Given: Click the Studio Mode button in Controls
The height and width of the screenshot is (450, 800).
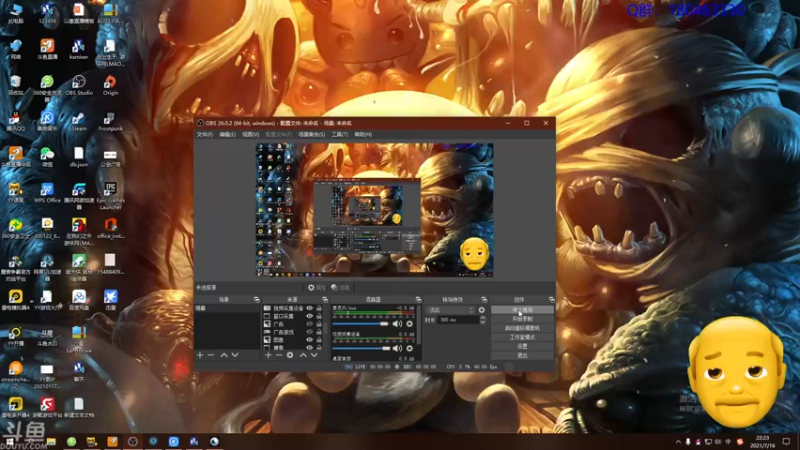Looking at the screenshot, I should click(x=522, y=337).
